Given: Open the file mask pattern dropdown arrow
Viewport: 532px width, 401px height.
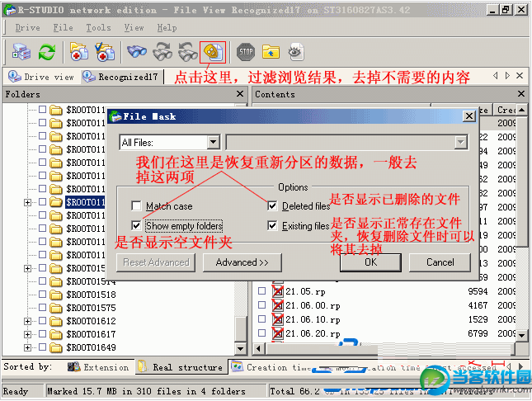Looking at the screenshot, I should (460, 142).
